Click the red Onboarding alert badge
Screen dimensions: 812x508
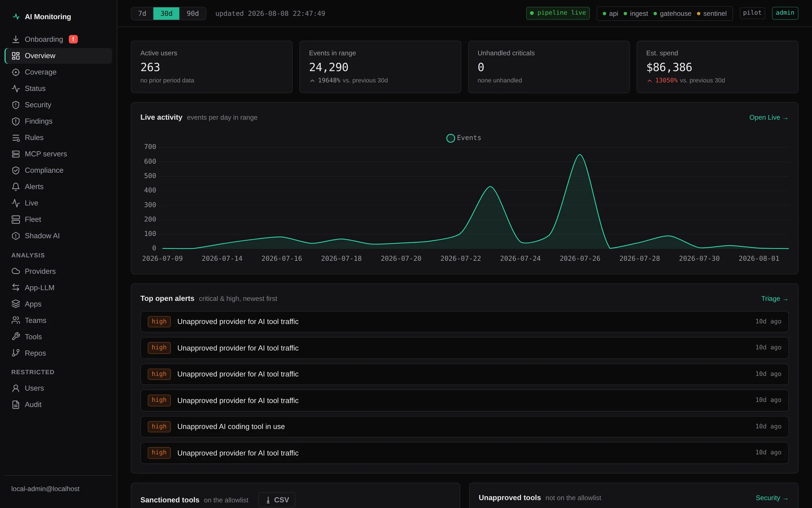(x=73, y=39)
